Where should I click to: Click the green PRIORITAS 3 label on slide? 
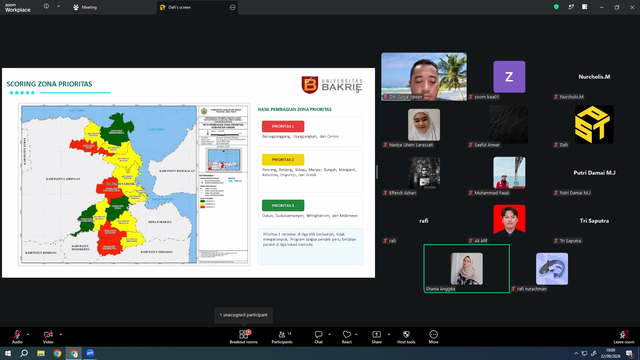click(x=283, y=205)
